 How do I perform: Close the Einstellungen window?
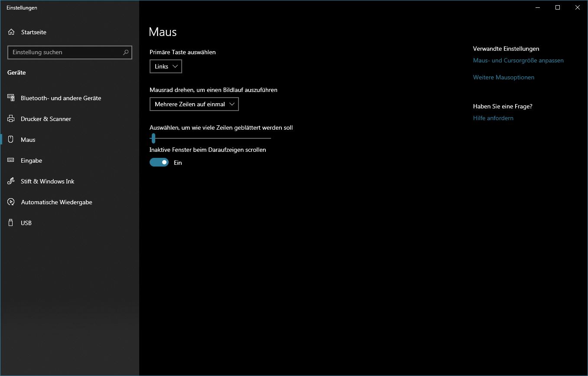(x=578, y=7)
